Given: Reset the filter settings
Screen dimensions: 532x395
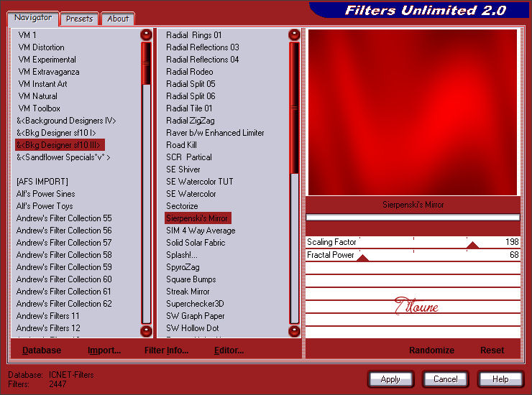Looking at the screenshot, I should 492,350.
